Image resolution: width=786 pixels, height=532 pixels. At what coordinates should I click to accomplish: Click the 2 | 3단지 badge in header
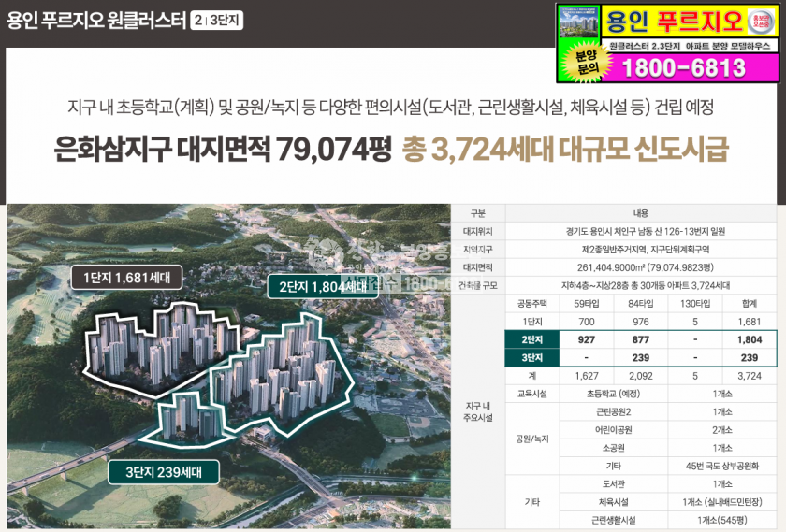pyautogui.click(x=216, y=20)
